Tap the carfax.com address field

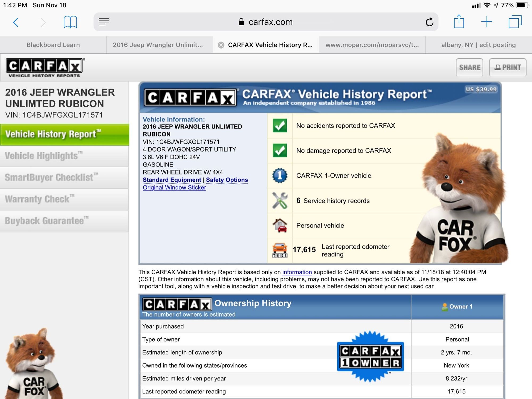coord(266,22)
